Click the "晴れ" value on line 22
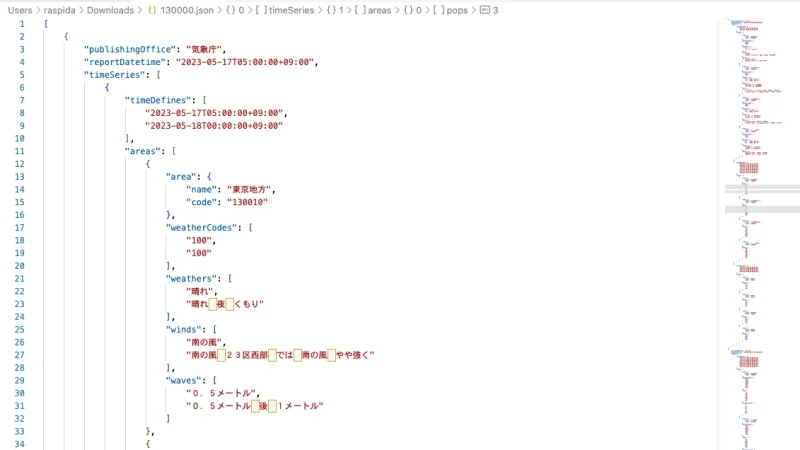 (x=199, y=292)
